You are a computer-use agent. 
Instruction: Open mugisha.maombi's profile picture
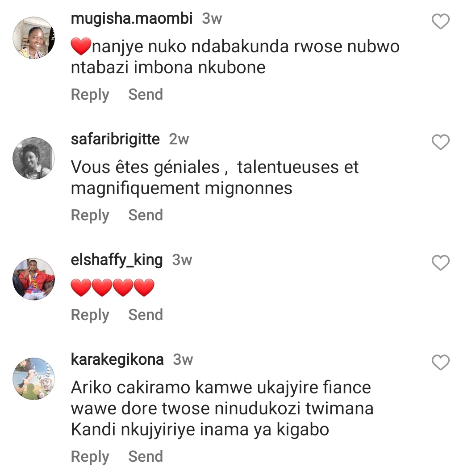coord(33,38)
